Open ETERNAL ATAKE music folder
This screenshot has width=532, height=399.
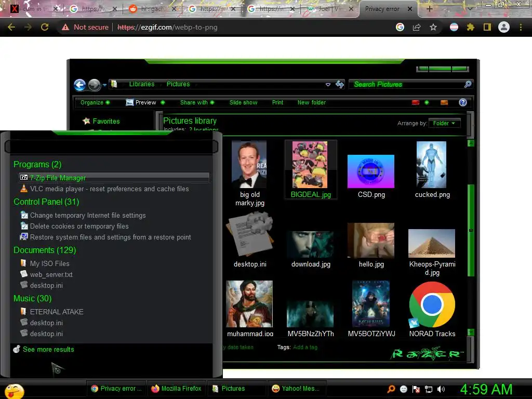coord(52,312)
